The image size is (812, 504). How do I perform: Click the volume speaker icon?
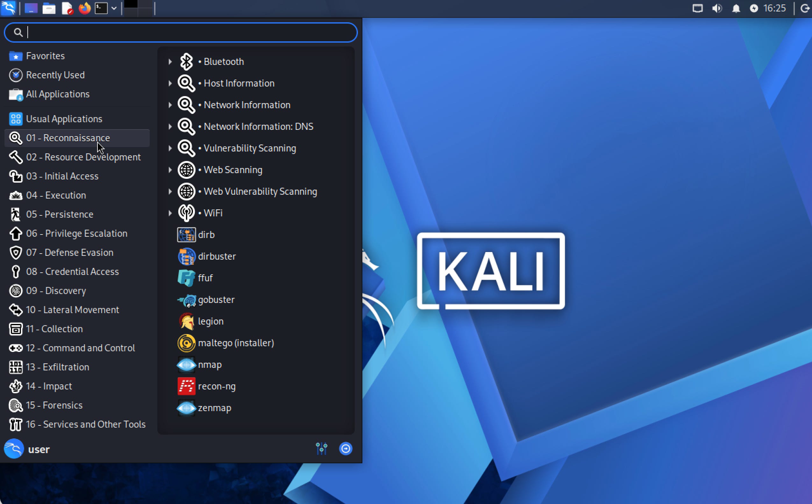(x=717, y=8)
